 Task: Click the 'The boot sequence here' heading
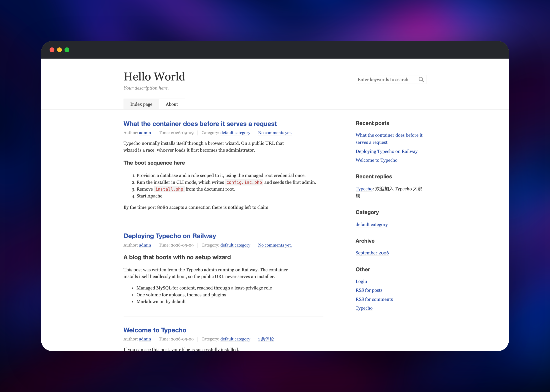click(154, 163)
